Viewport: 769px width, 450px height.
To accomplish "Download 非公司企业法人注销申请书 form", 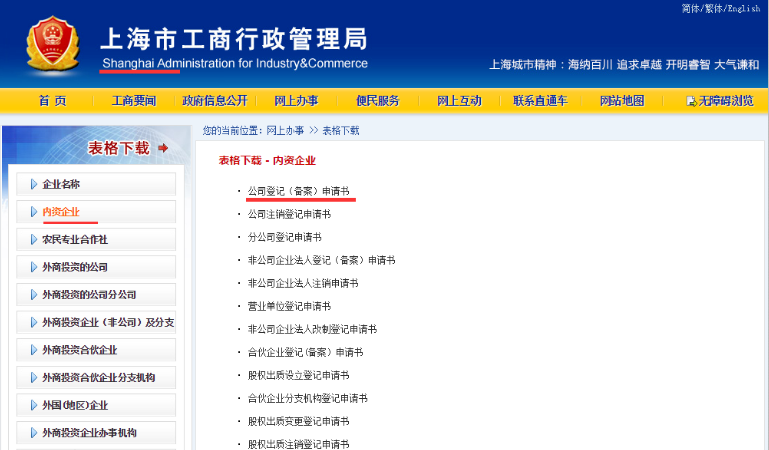I will [303, 283].
